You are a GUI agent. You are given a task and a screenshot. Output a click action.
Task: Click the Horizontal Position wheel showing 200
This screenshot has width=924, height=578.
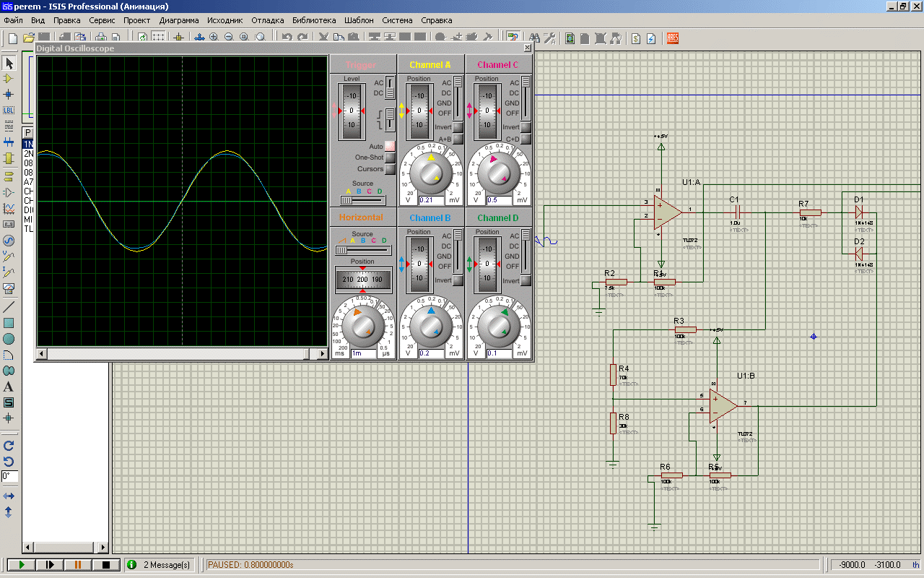click(363, 279)
